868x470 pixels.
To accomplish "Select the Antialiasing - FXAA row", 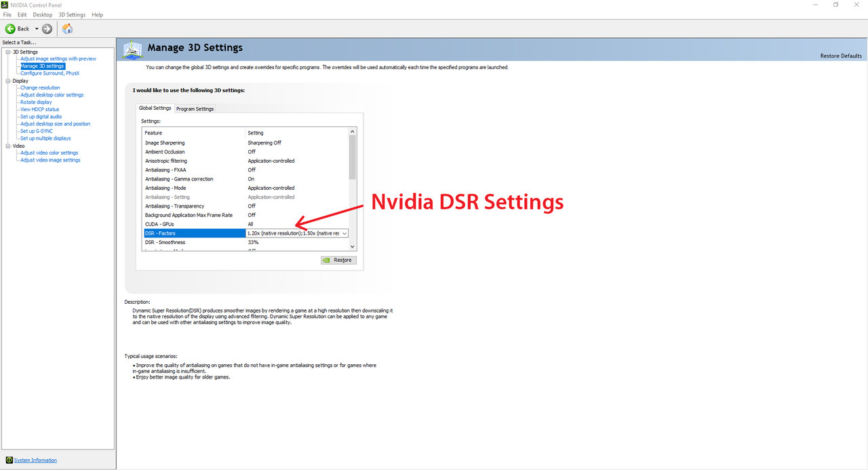I will coord(245,170).
